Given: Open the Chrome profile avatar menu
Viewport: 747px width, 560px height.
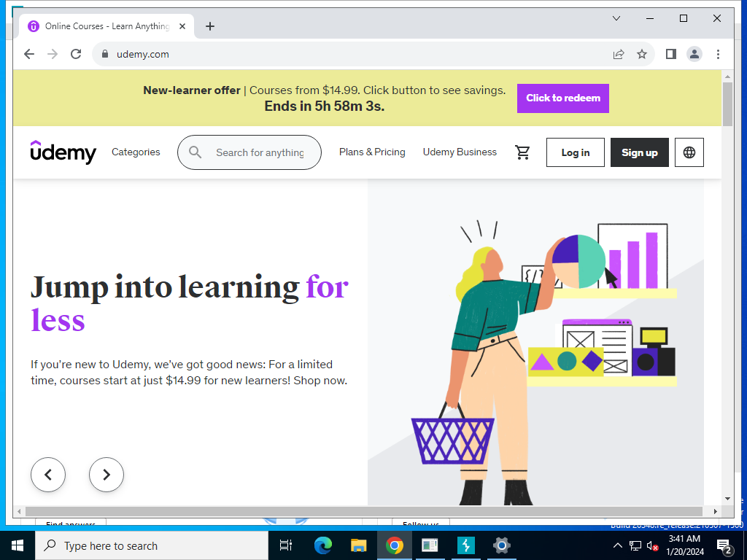Looking at the screenshot, I should pos(694,54).
